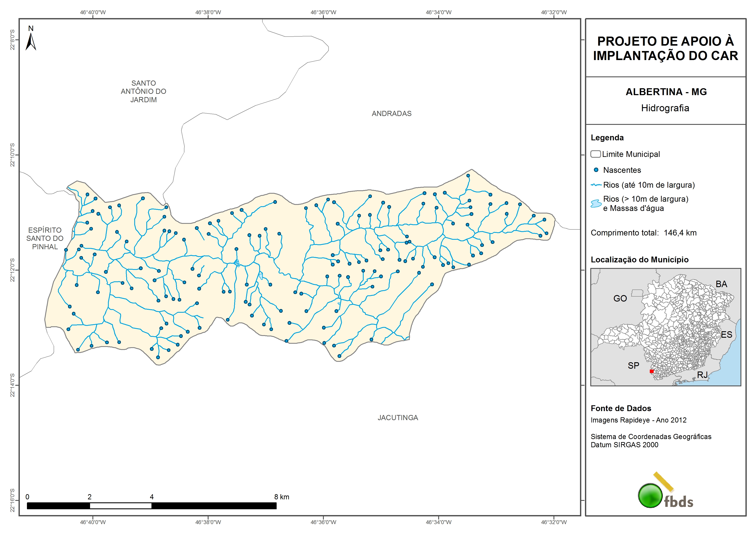
Task: Click the ANDRADAS municipality label
Action: point(391,113)
